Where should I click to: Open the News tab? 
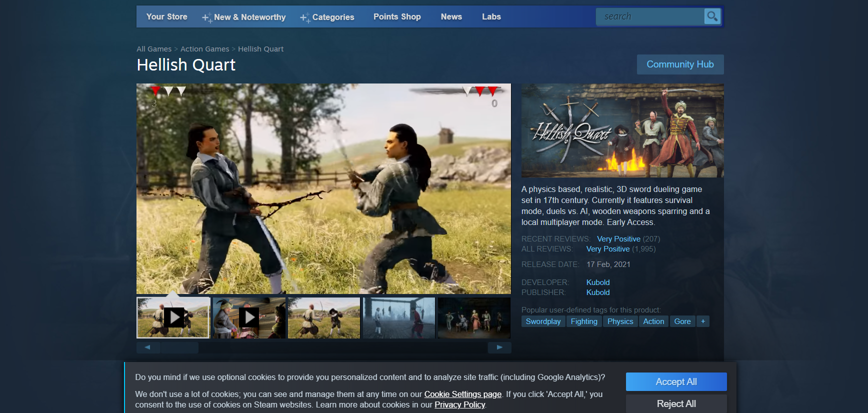[x=451, y=16]
